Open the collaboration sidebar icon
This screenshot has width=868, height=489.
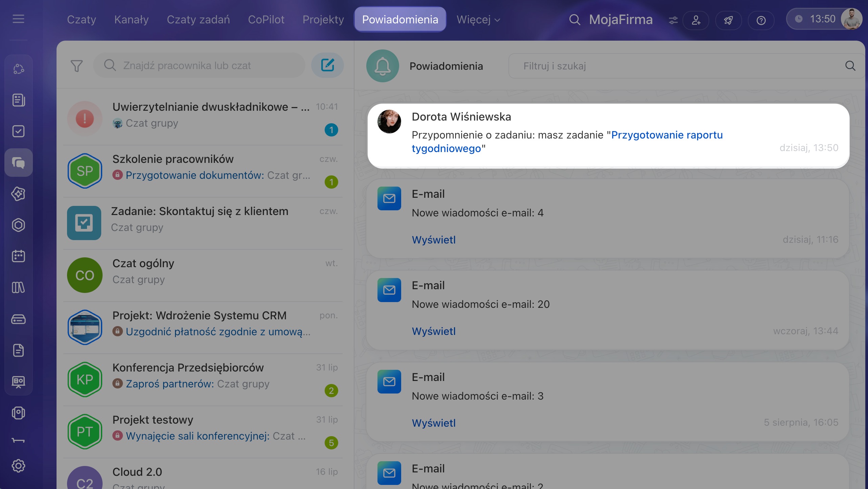19,69
